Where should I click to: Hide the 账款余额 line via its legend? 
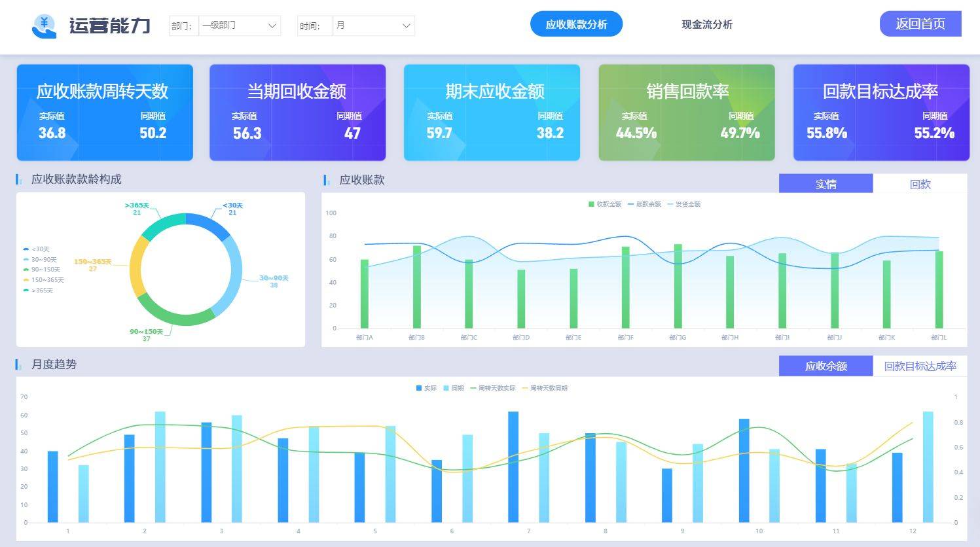[x=645, y=203]
